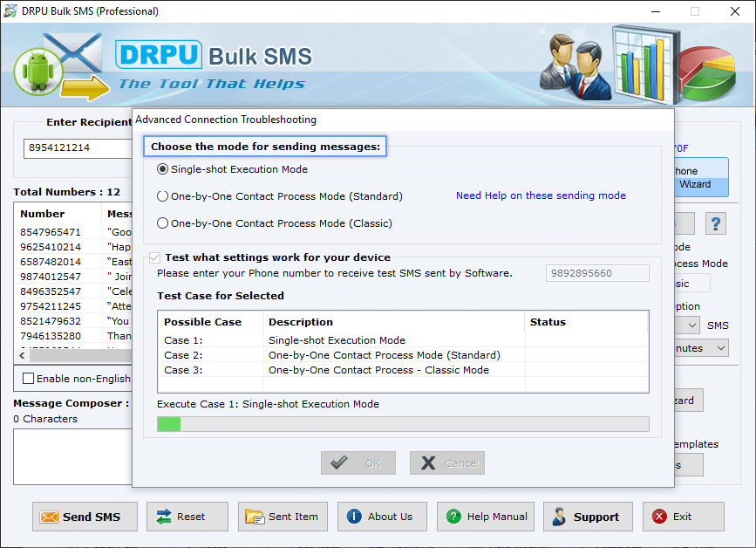This screenshot has height=548, width=756.
Task: Select number 9874012547 in list
Action: (51, 277)
